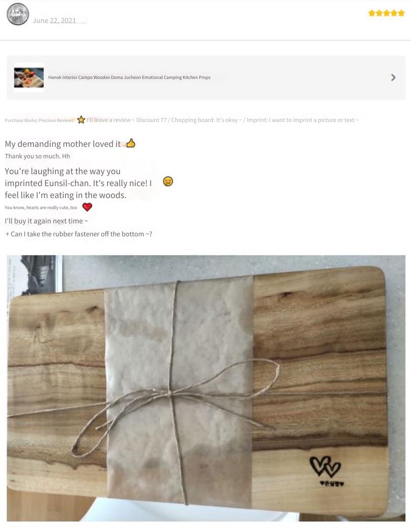This screenshot has width=411, height=532.
Task: Click the double heart imprint on the board
Action: pos(325,467)
